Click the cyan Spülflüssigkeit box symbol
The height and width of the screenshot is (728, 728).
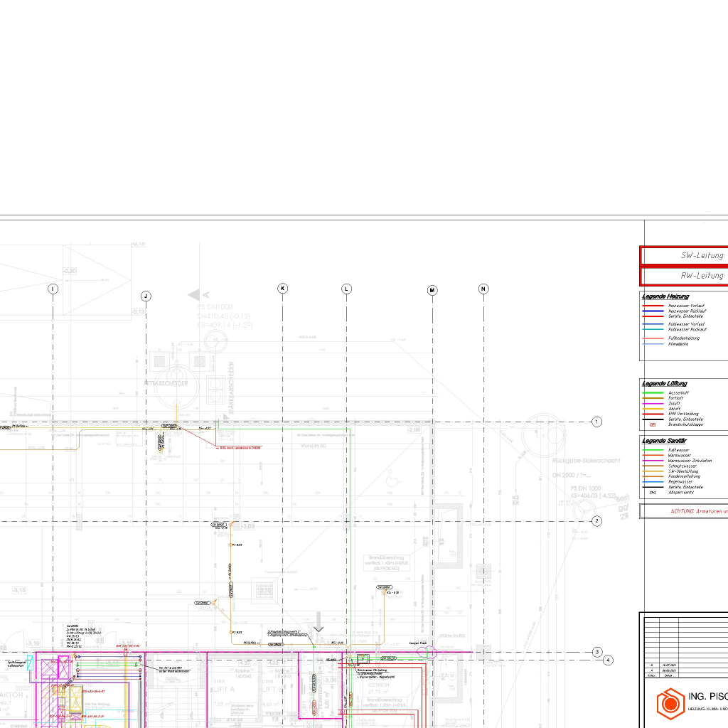point(30,663)
